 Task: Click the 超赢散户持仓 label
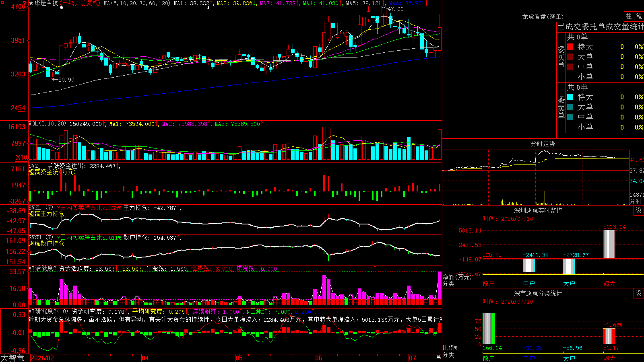pos(46,243)
